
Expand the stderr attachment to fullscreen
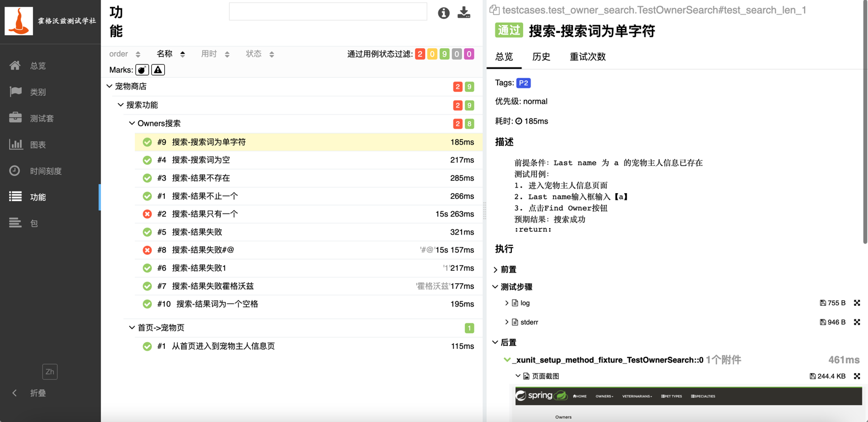(x=857, y=322)
